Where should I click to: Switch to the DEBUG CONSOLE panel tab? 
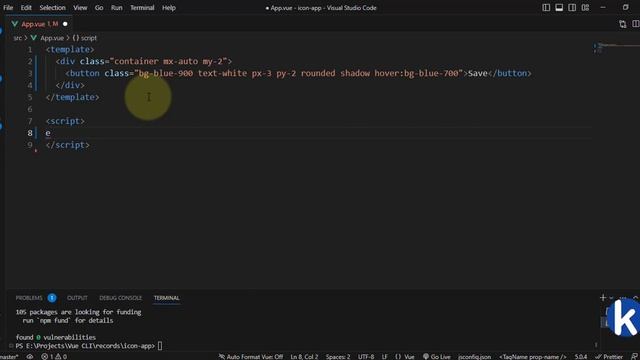[120, 298]
